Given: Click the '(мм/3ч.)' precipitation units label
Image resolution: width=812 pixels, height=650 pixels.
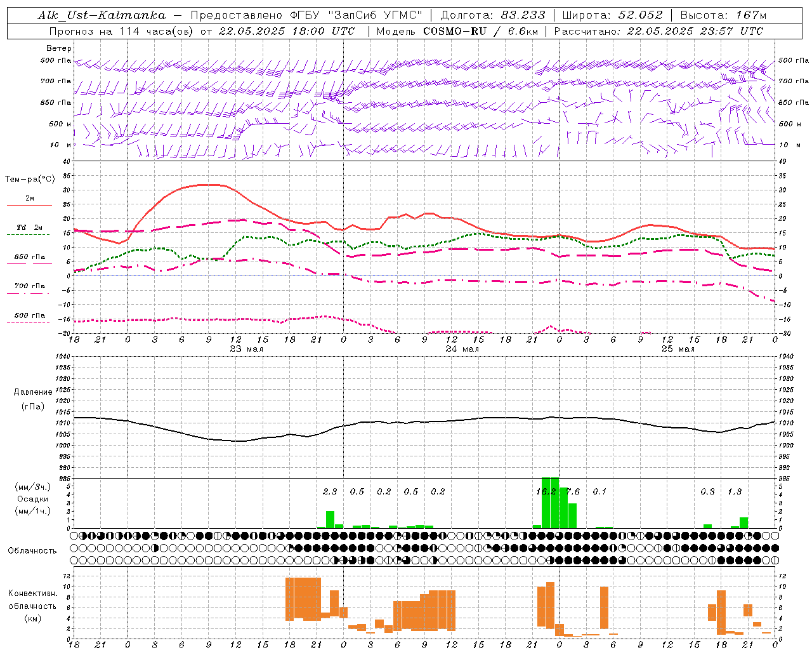Looking at the screenshot, I should click(x=32, y=487).
